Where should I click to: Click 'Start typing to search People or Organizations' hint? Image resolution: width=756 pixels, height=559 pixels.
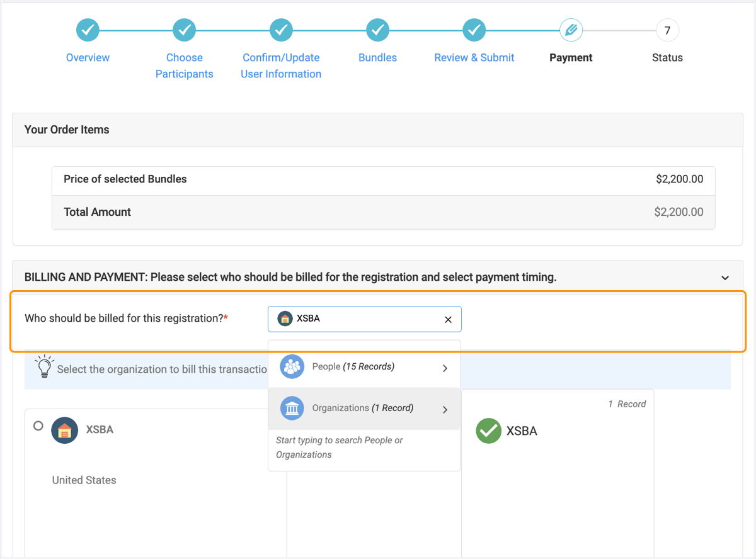[x=340, y=448]
